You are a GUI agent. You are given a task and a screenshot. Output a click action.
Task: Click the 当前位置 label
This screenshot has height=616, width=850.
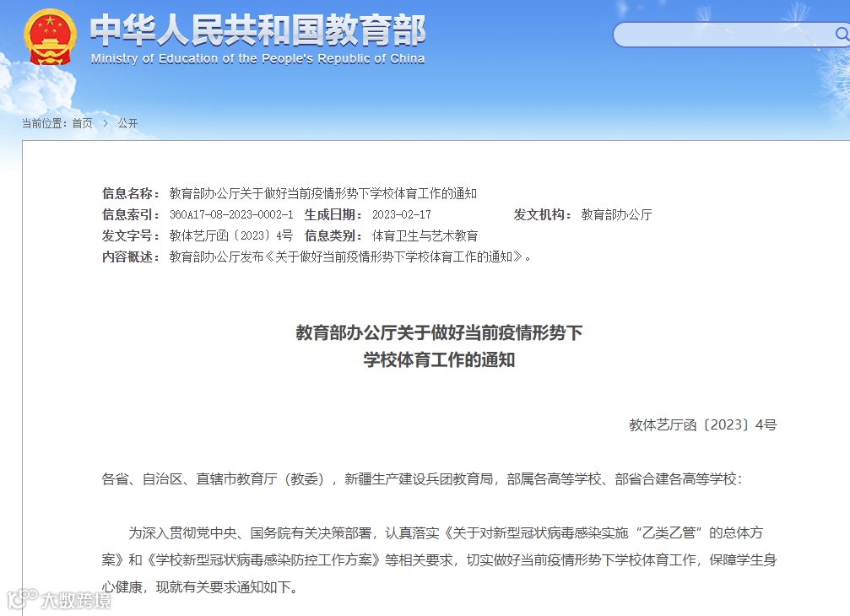tap(45, 123)
